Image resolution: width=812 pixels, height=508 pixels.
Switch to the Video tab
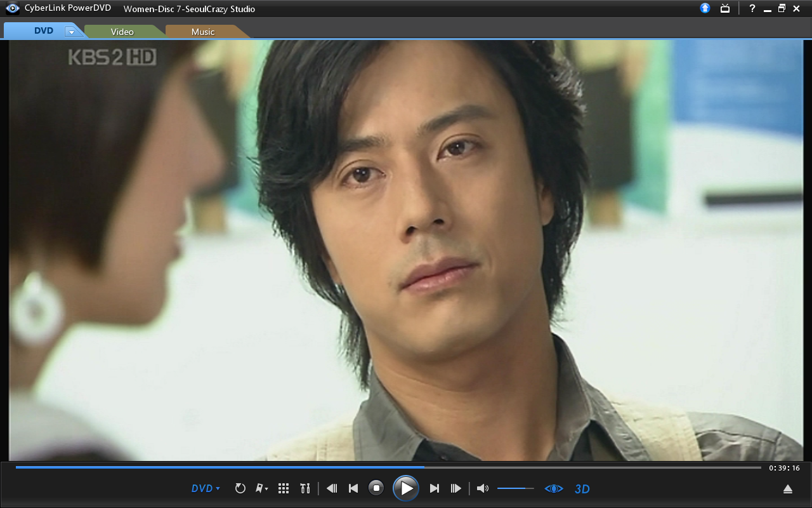[x=122, y=32]
